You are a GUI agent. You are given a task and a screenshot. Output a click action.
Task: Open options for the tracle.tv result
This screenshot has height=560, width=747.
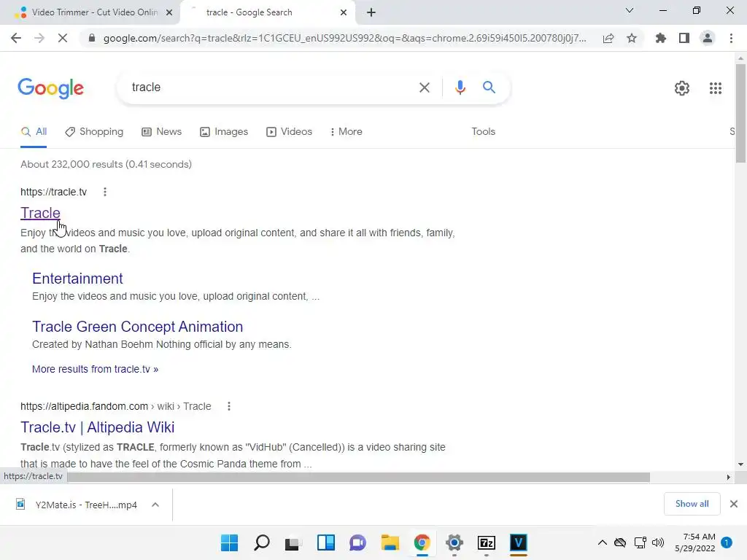coord(105,192)
